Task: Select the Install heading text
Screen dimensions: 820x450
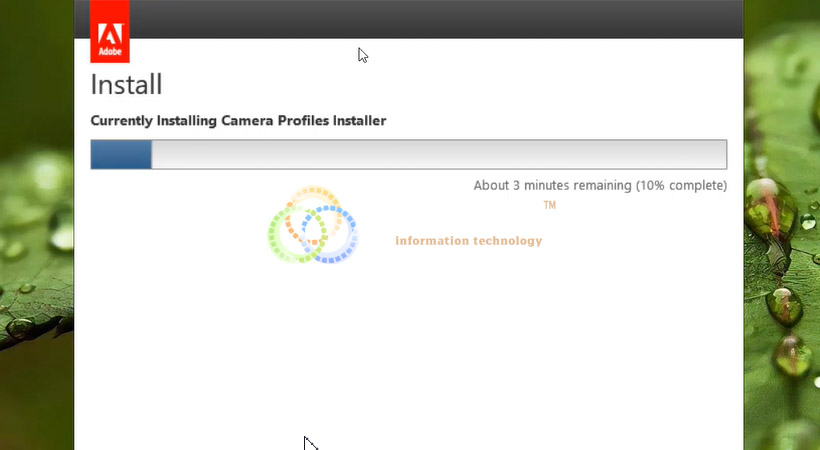Action: coord(126,84)
